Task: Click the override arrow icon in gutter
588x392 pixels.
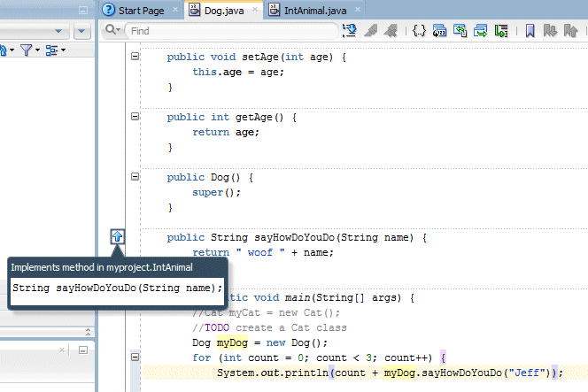Action: tap(118, 236)
